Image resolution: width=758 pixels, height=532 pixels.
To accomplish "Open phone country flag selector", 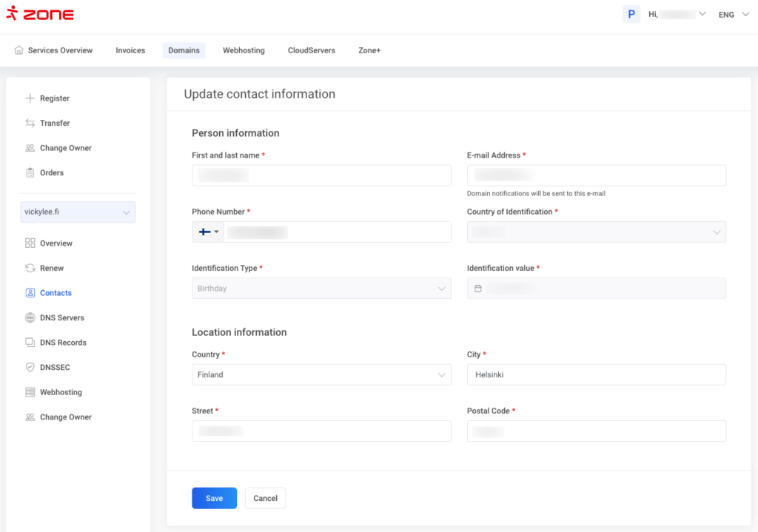I will (208, 232).
